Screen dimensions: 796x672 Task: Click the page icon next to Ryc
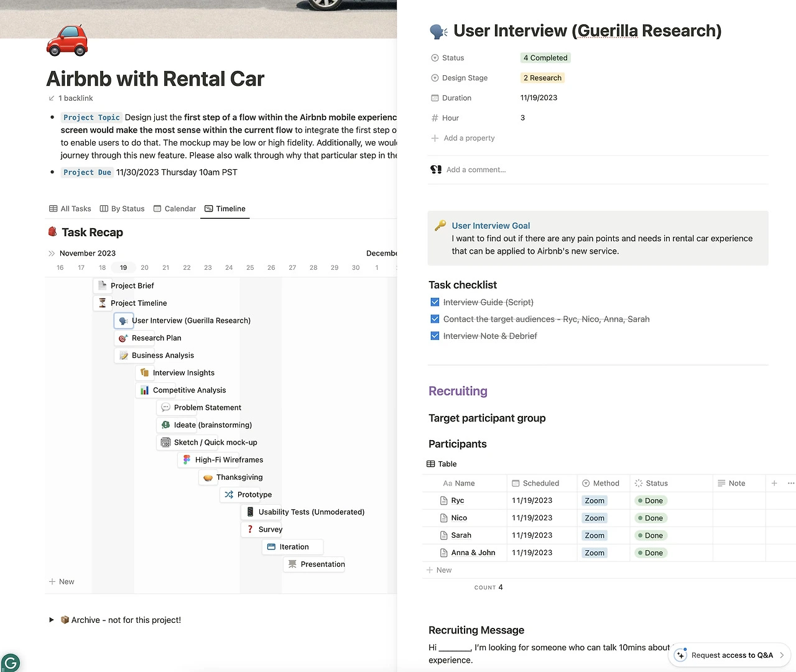coord(443,500)
